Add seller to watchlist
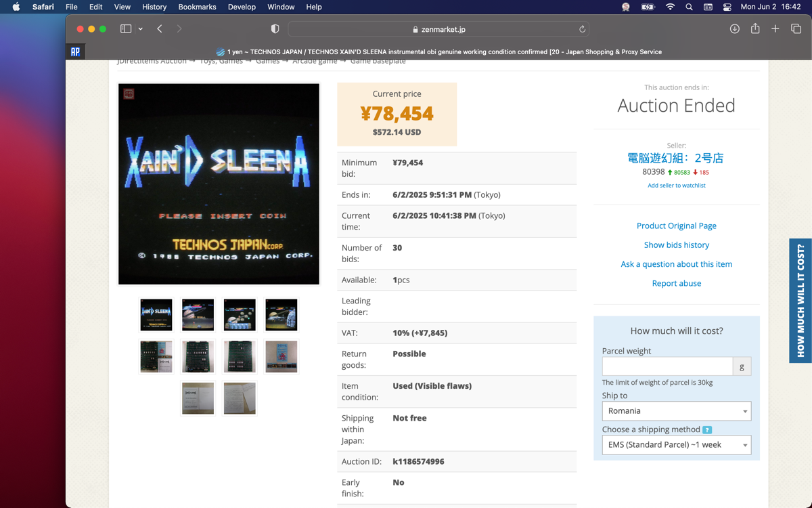The image size is (812, 508). [677, 185]
